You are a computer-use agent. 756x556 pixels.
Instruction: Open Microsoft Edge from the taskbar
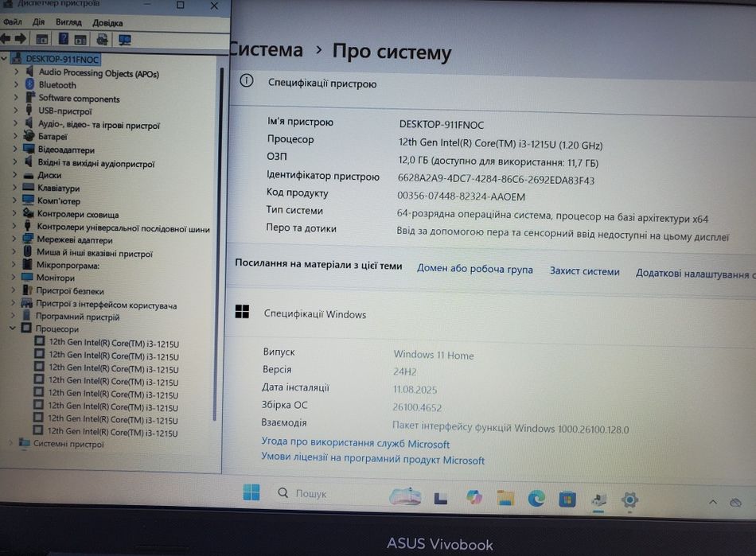(536, 498)
